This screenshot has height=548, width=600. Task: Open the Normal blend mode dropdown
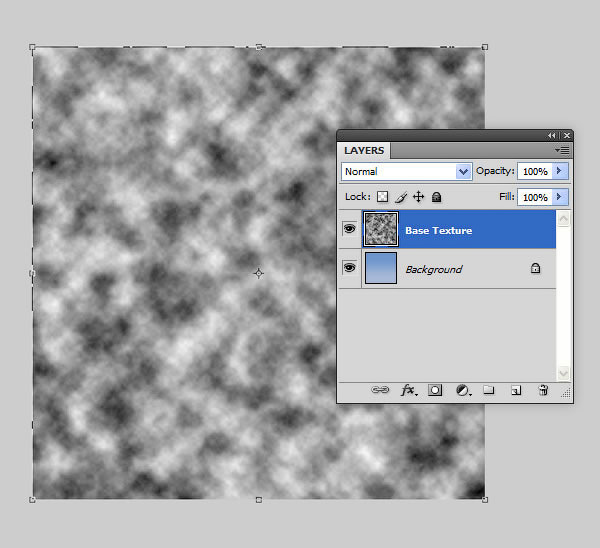coord(406,171)
